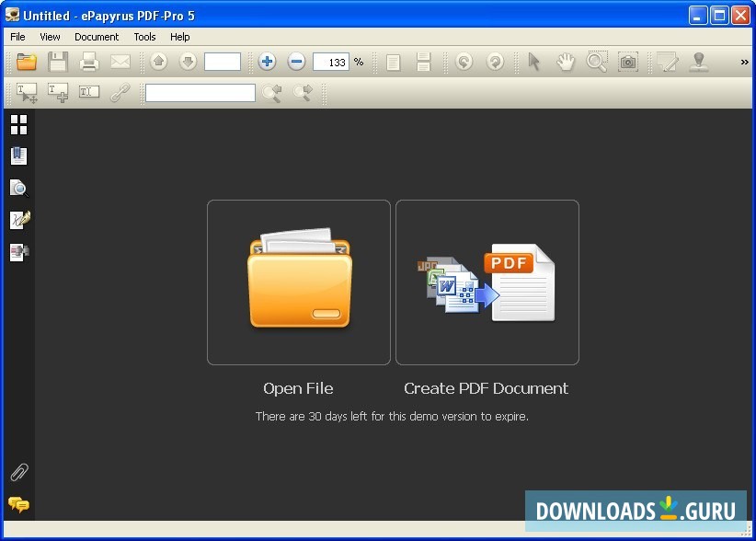Screen dimensions: 756x541
Task: Open the page thumbnails grid panel
Action: pos(18,124)
